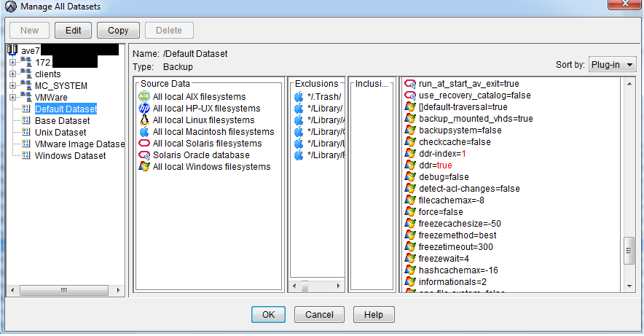Click the Apple icon beside All local Macintosh filesystems
644x336 pixels.
point(144,131)
